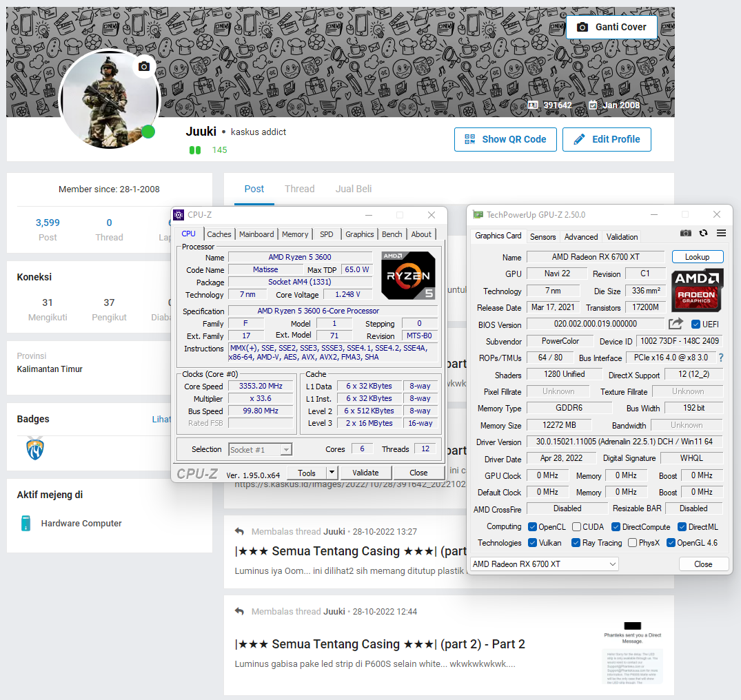Click the camera icon on profile avatar

click(143, 66)
